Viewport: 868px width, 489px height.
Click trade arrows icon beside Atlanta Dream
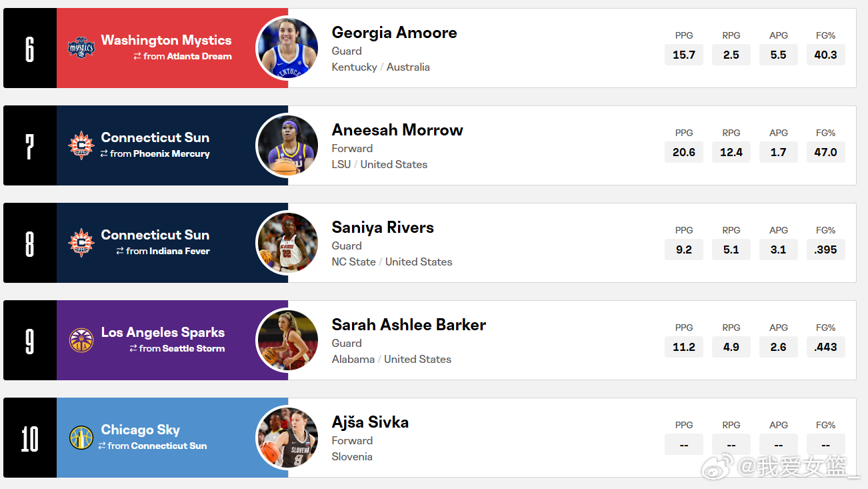137,57
